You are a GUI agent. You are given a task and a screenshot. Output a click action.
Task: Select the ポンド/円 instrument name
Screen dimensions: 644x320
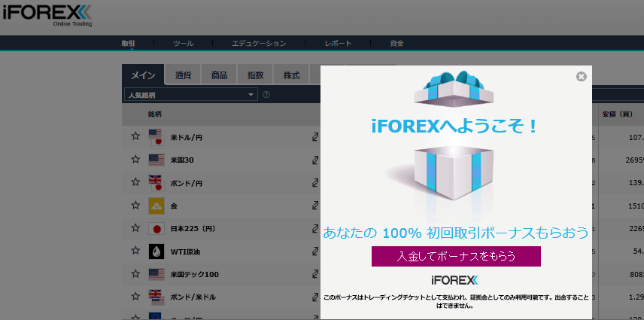point(186,183)
